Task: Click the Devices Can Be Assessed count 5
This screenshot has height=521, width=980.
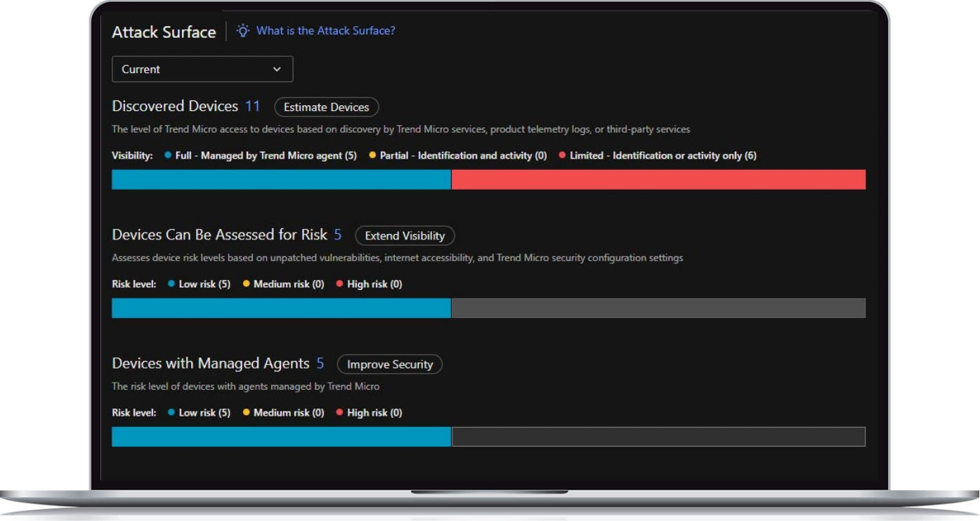Action: pos(338,235)
